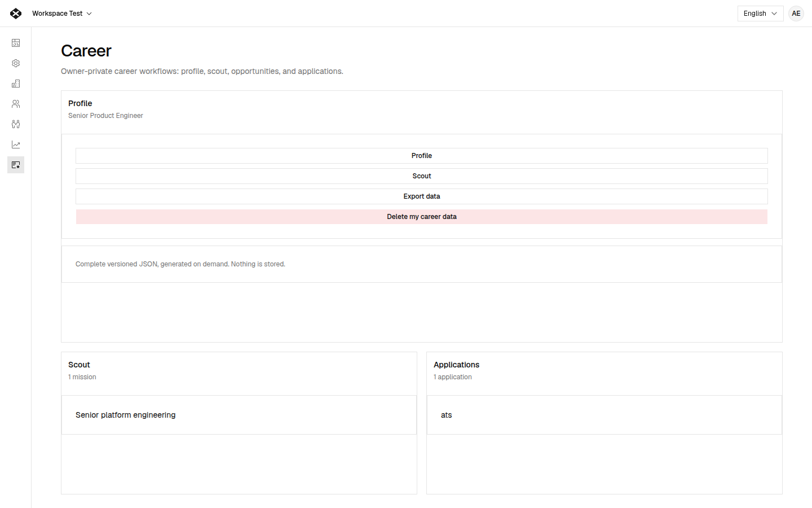The width and height of the screenshot is (812, 508).
Task: Select the career certificate icon in the sidebar
Action: (x=16, y=165)
